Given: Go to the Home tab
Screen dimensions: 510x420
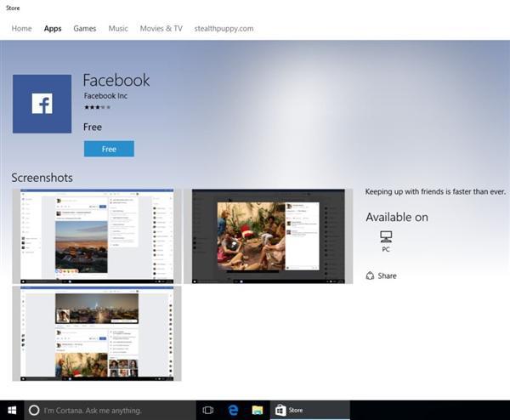Looking at the screenshot, I should pos(21,28).
